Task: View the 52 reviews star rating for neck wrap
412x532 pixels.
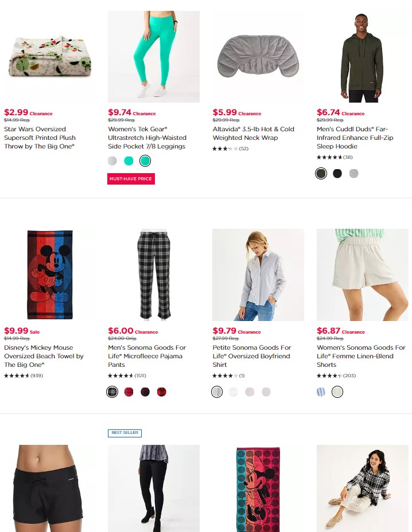Action: coord(230,148)
